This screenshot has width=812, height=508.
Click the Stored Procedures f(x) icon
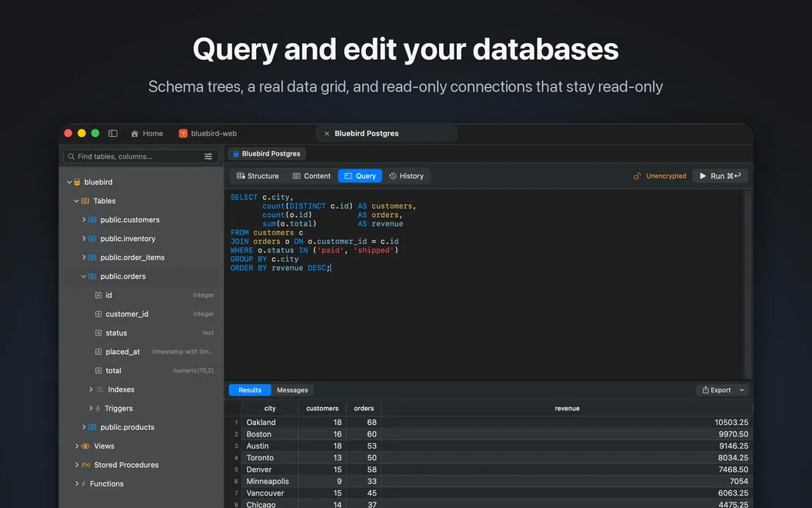[86, 465]
